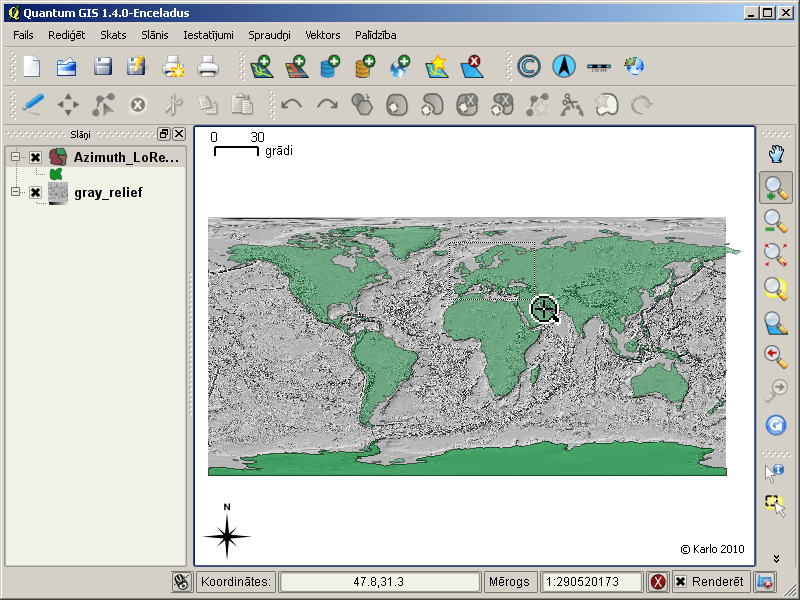Add a SpatiaLite layer
Image resolution: width=800 pixels, height=600 pixels.
point(365,66)
